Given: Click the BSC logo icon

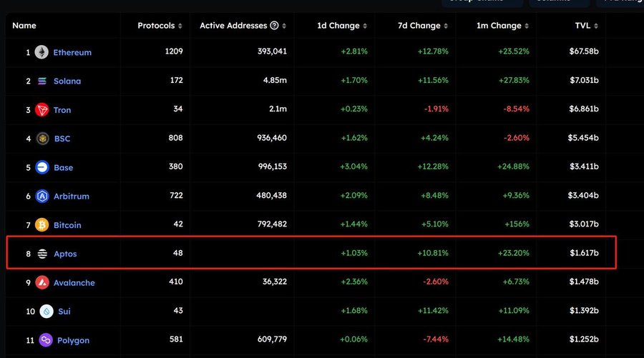Looking at the screenshot, I should tap(42, 139).
